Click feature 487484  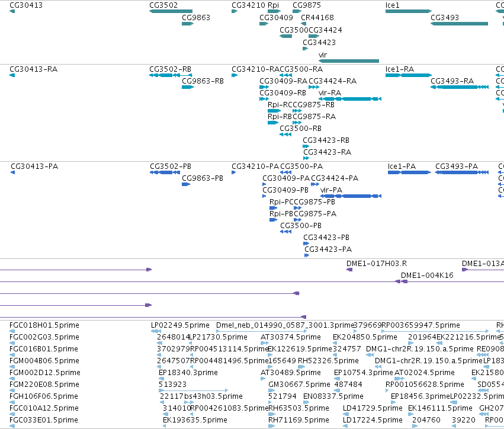pos(338,390)
